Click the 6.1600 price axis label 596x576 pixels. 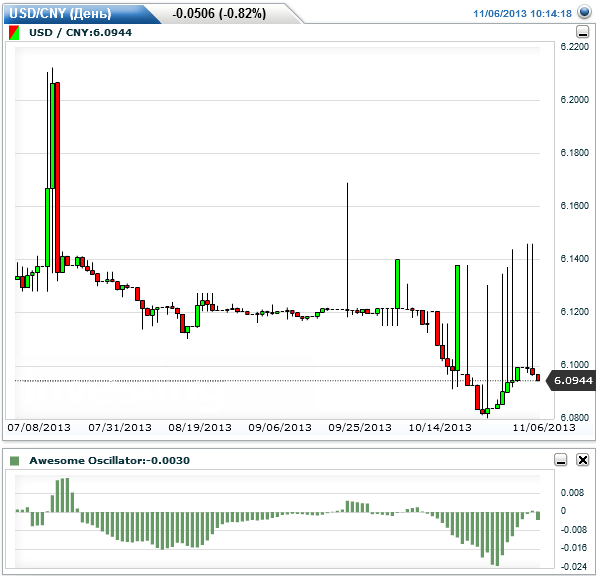coord(574,206)
